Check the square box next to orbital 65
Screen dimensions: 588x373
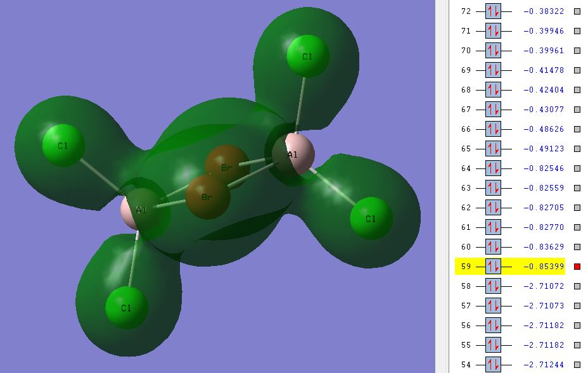pos(577,149)
